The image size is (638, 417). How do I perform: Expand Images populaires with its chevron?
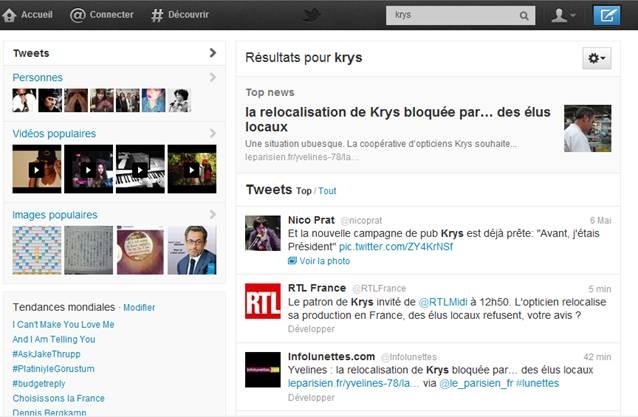(x=212, y=214)
